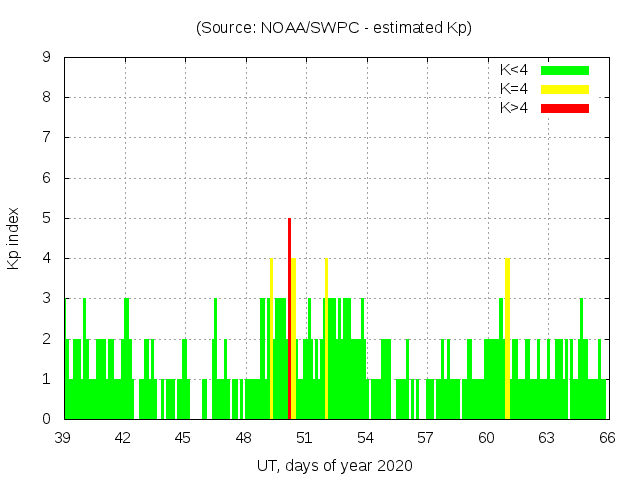Click the green K<4 legend swatch
Screen dimensions: 640x480
coord(565,70)
